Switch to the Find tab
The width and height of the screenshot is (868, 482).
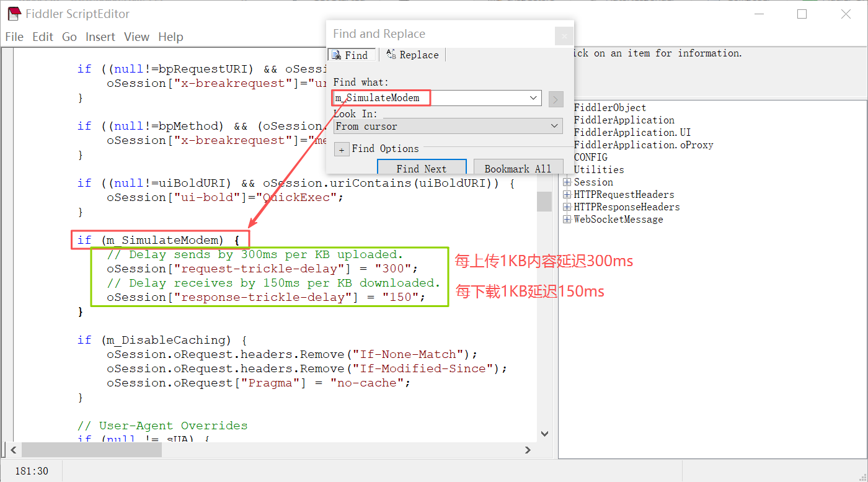351,55
